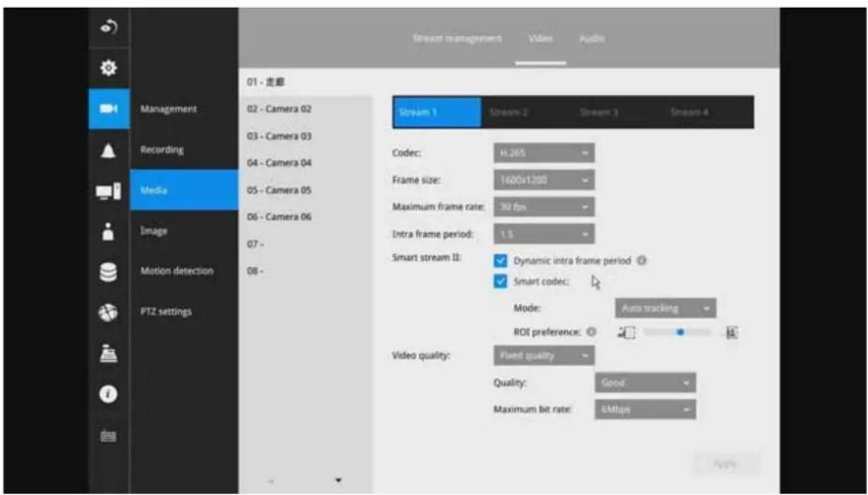Uncheck the Smart codec checkbox

[500, 282]
